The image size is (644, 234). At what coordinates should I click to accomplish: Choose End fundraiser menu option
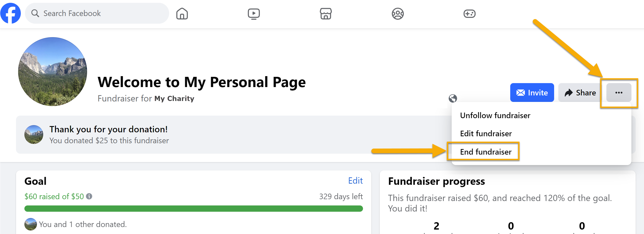click(x=486, y=152)
